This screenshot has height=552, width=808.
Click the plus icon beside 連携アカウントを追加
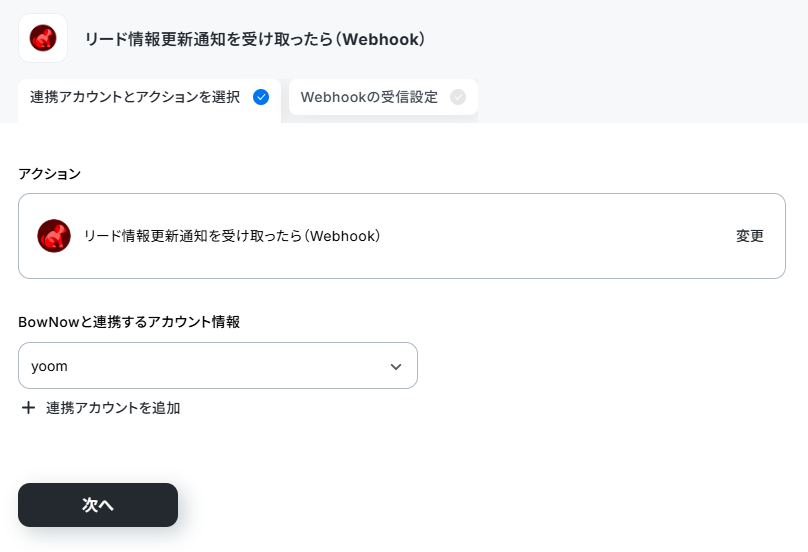28,408
